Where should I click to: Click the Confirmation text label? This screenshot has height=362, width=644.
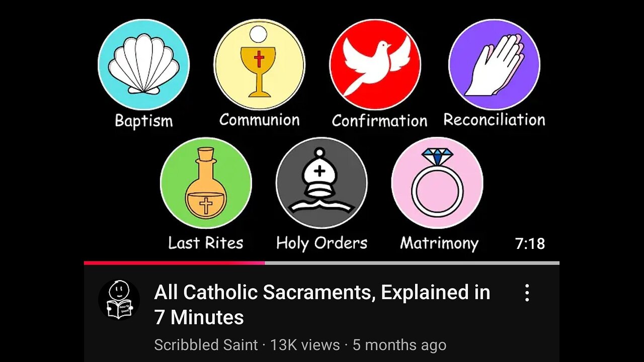coord(379,121)
